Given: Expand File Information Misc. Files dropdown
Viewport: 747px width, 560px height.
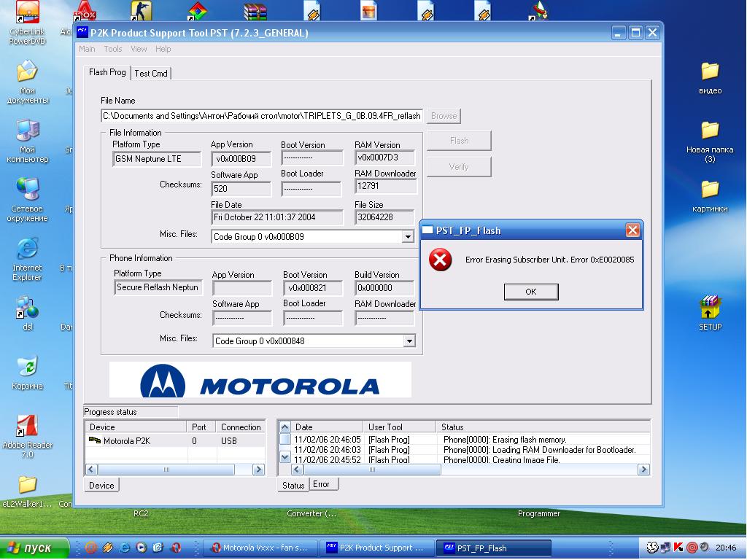Looking at the screenshot, I should click(408, 237).
